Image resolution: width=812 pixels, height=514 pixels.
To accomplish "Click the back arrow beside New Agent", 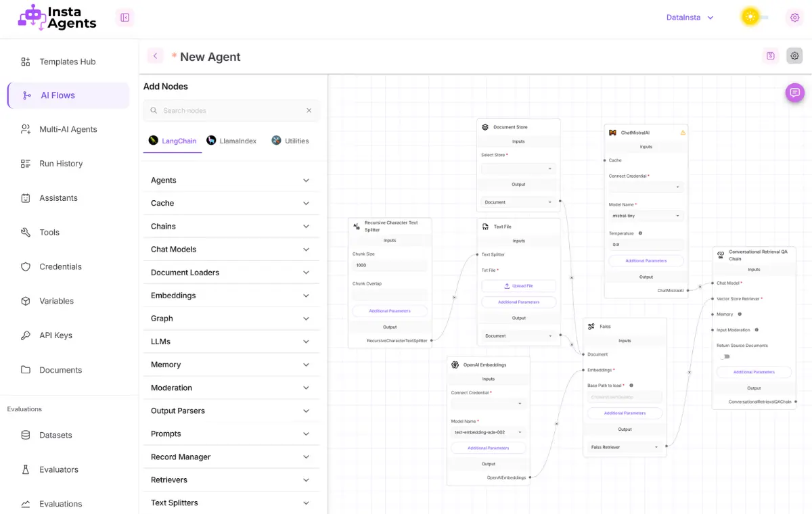I will 155,56.
